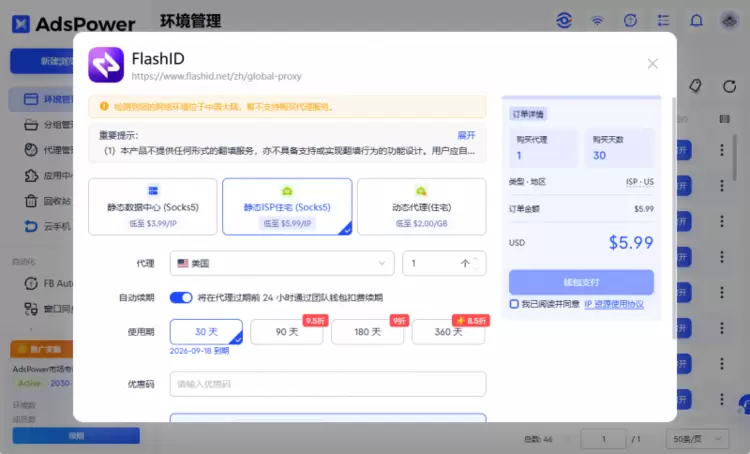750x454 pixels.
Task: Open 代理管理 in the sidebar
Action: (x=48, y=150)
